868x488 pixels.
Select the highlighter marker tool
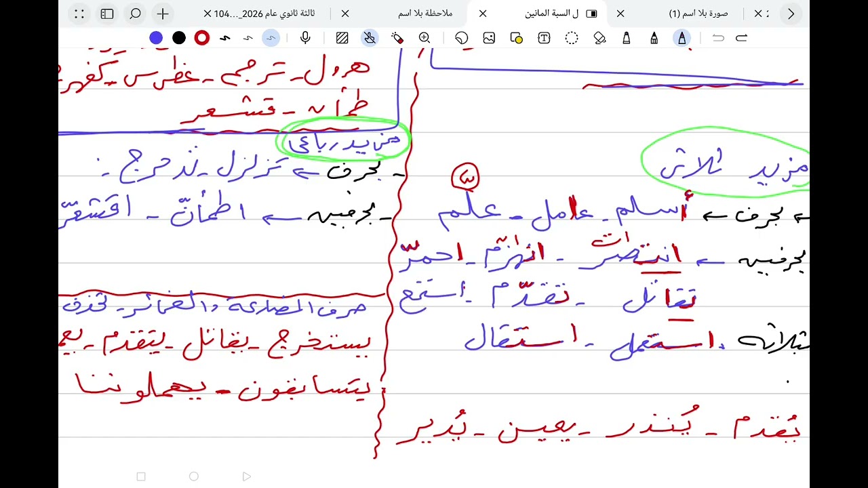tap(627, 38)
